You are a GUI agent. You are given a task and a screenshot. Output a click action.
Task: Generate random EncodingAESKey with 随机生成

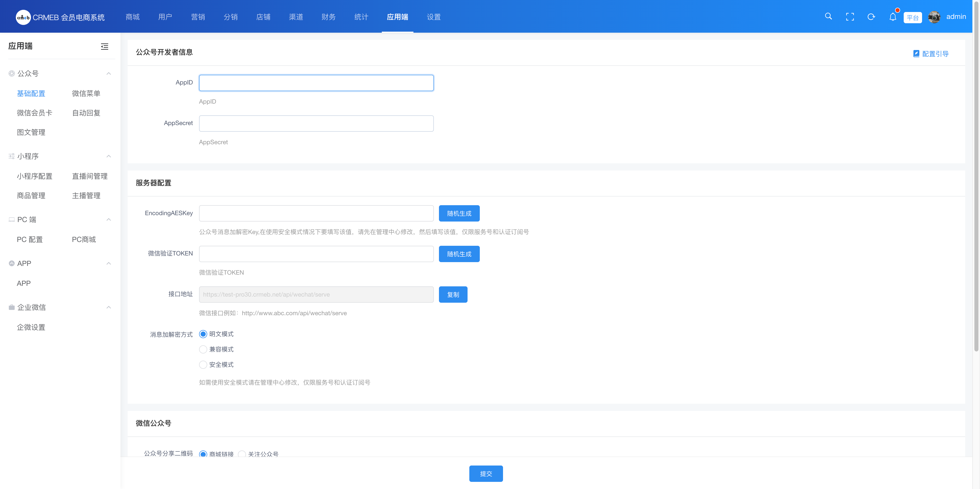459,213
